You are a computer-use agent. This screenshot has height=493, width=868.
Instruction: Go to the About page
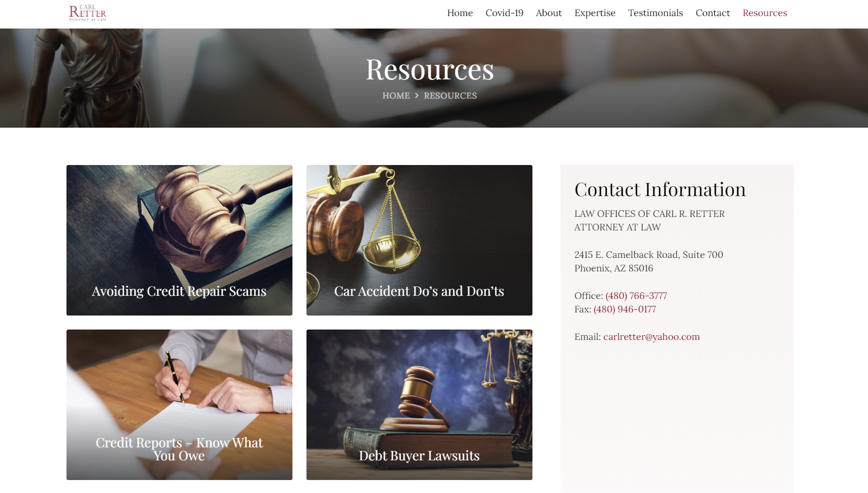coord(549,13)
